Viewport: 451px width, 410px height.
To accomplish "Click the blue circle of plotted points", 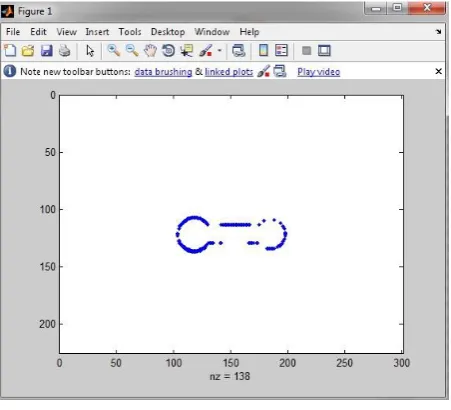I will coord(193,235).
